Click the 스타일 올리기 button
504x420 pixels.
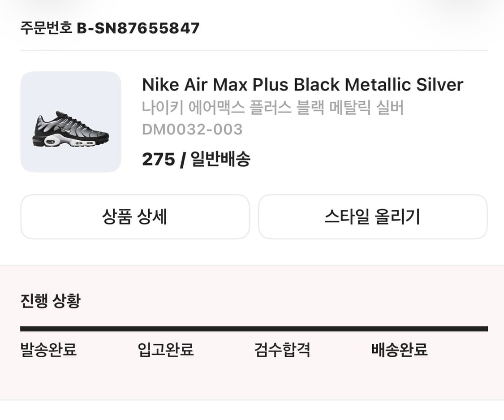click(372, 216)
